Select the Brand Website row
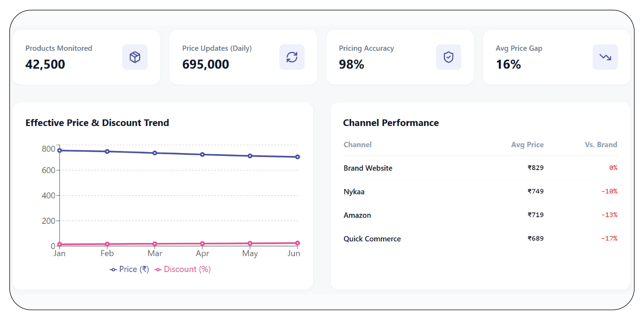Viewport: 644px width, 320px height. pyautogui.click(x=480, y=168)
